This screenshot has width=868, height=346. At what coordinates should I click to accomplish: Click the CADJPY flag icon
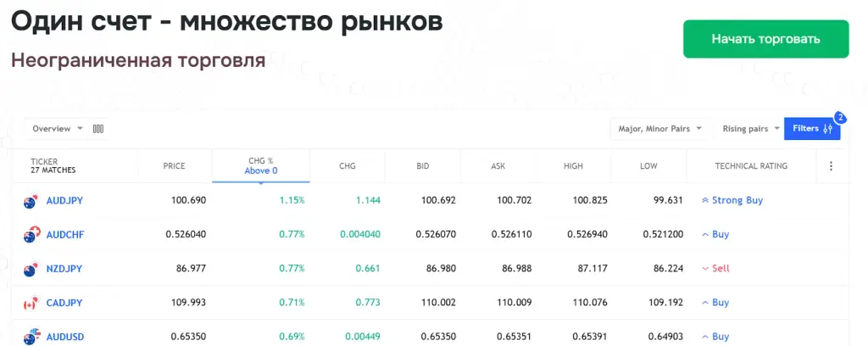tap(31, 303)
